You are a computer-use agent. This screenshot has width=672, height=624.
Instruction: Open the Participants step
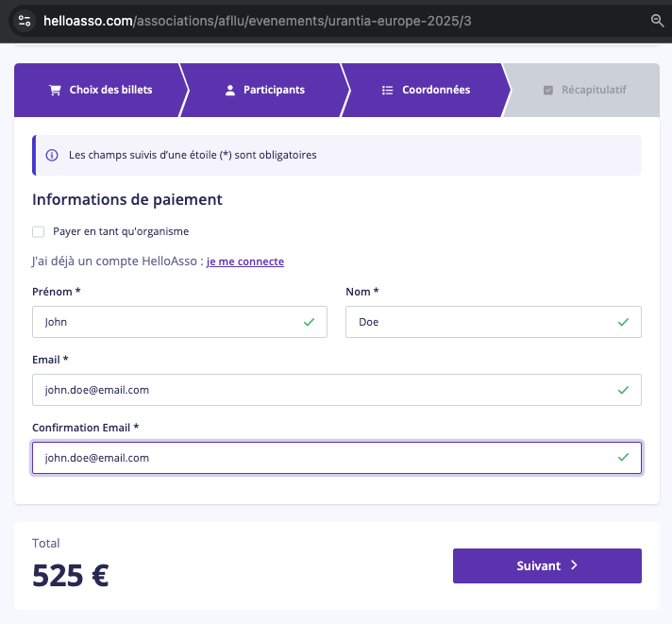click(265, 90)
